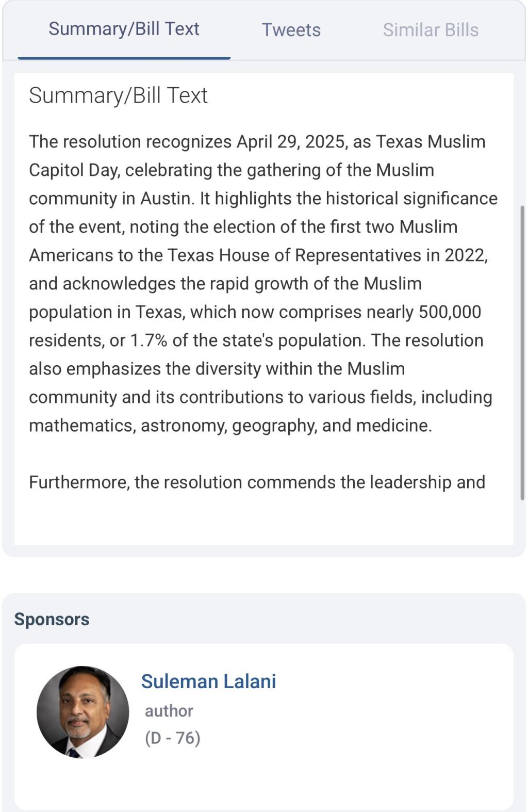Click the "(D - 76)" district label
This screenshot has width=528, height=812.
[x=172, y=738]
